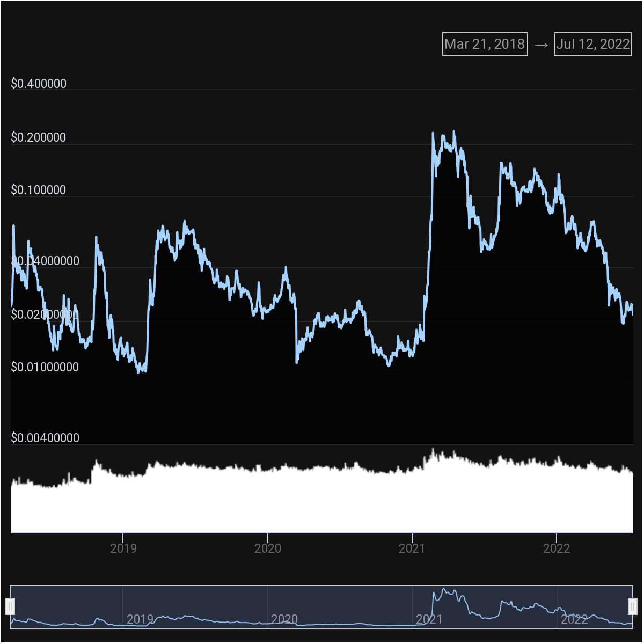Click the end date field Jul 12, 2022
644x644 pixels.
[x=593, y=44]
